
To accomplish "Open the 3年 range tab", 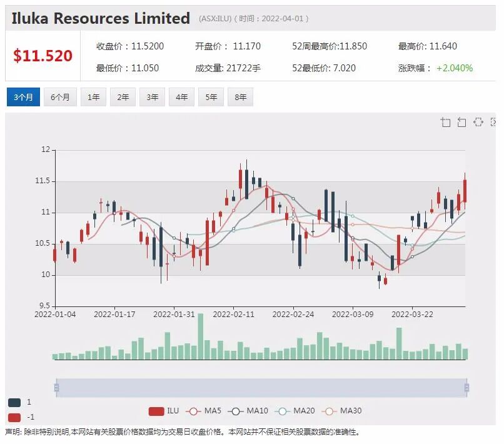I will (152, 97).
